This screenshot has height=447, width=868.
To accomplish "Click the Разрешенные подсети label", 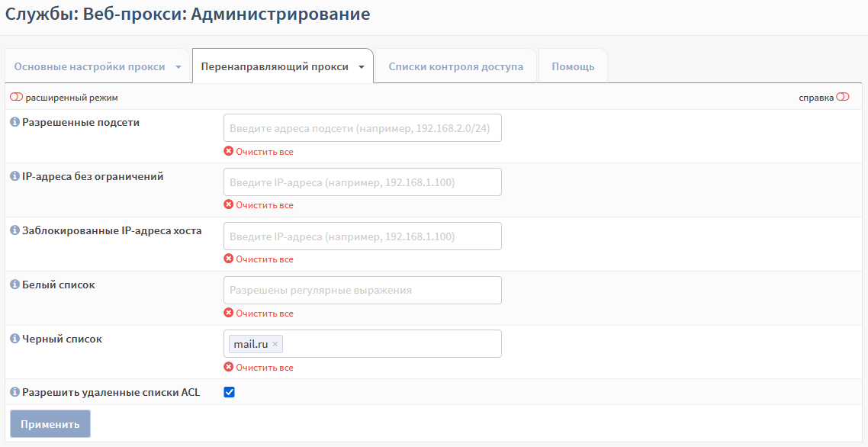I will coord(81,122).
